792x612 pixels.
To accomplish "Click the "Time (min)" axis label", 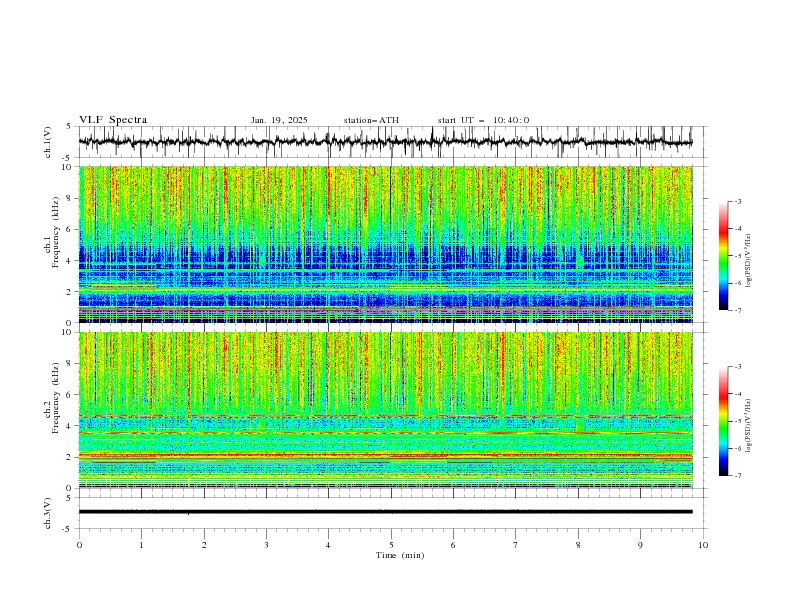I will (x=400, y=555).
